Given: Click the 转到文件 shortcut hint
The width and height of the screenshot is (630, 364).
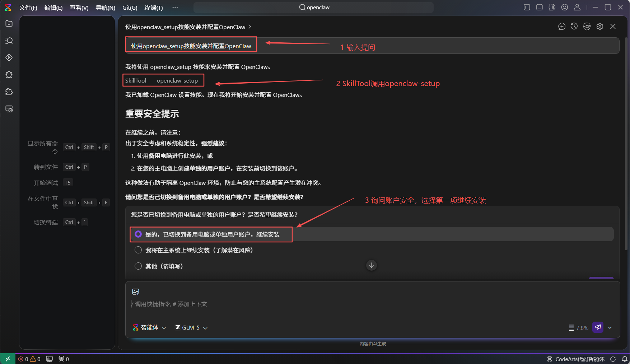Looking at the screenshot, I should pyautogui.click(x=61, y=167).
